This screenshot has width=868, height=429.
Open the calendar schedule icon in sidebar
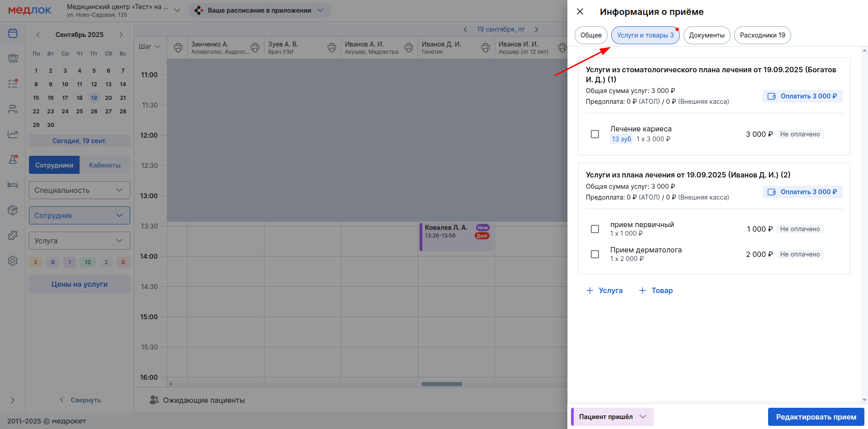click(13, 33)
